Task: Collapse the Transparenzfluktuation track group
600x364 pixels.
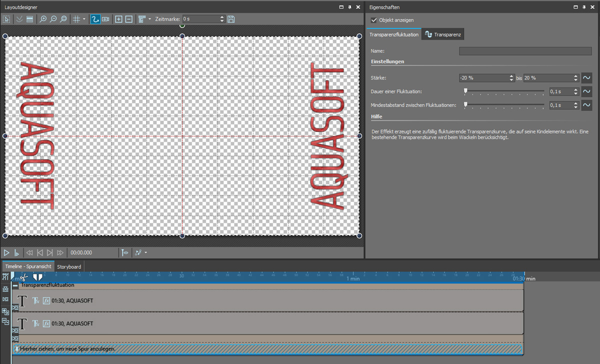Action: tap(15, 285)
